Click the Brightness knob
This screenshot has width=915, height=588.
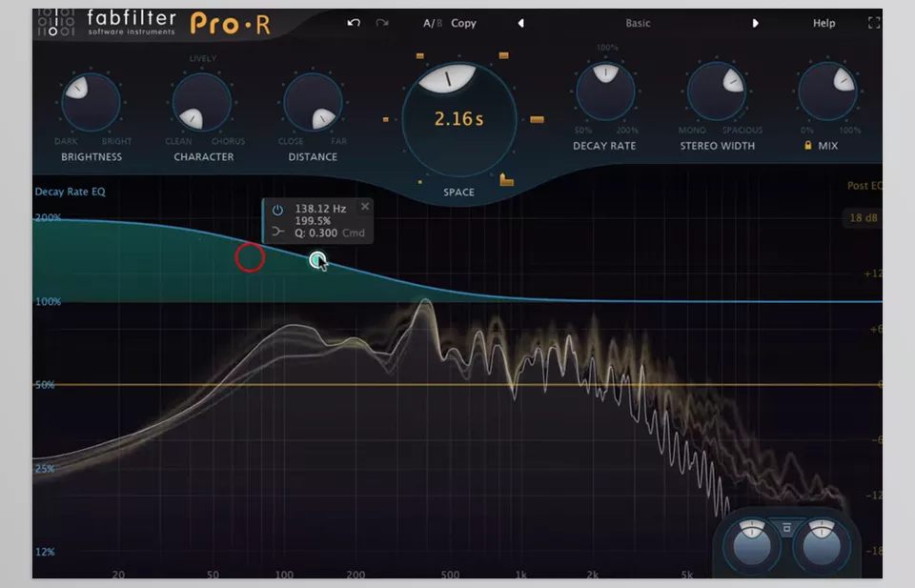point(91,103)
